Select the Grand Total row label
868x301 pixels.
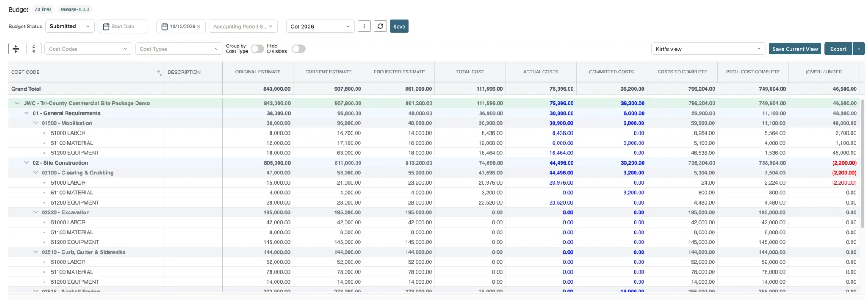(x=26, y=89)
